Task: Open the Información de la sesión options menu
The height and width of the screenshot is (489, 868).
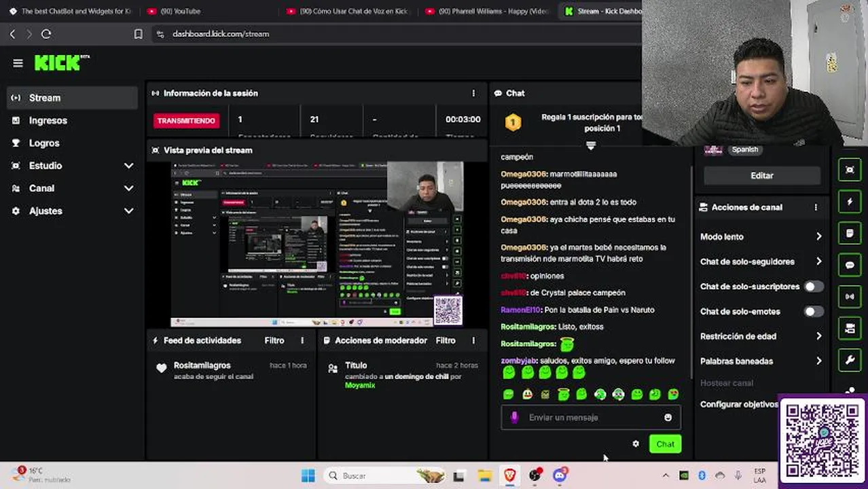Action: 473,93
